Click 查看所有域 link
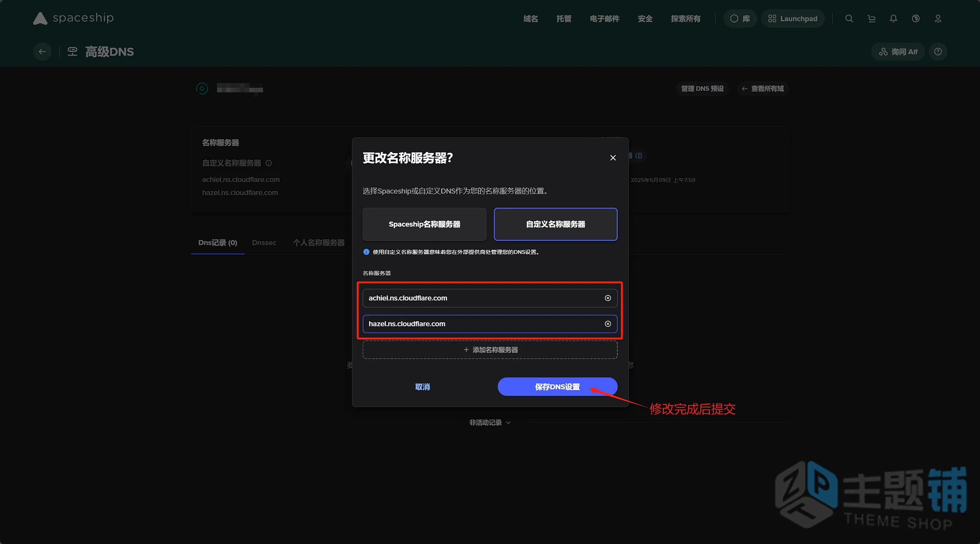This screenshot has width=980, height=544. (763, 88)
